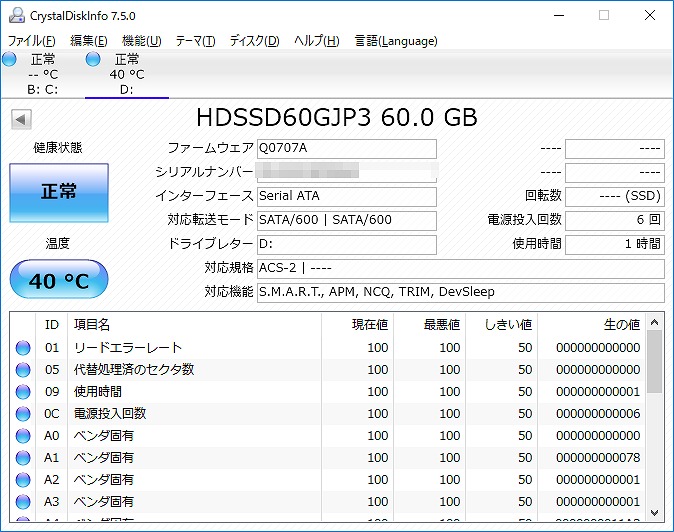Click the scroll down arrow in attribute list
The image size is (674, 532).
(655, 511)
